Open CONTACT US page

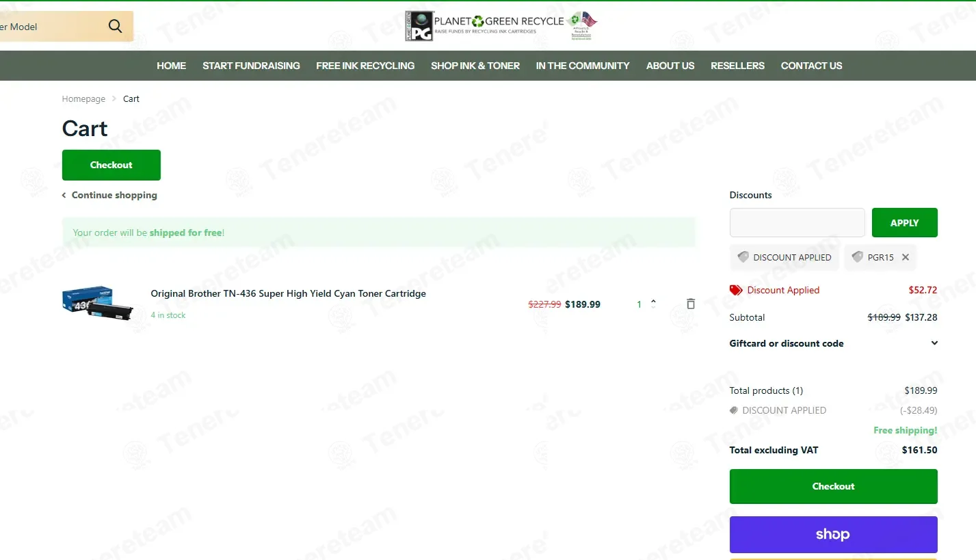[x=811, y=66]
